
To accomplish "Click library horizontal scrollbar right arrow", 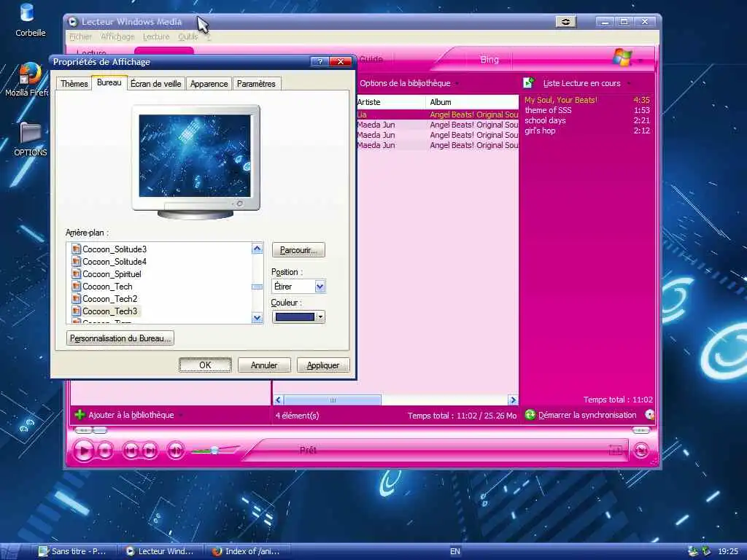I will 513,400.
